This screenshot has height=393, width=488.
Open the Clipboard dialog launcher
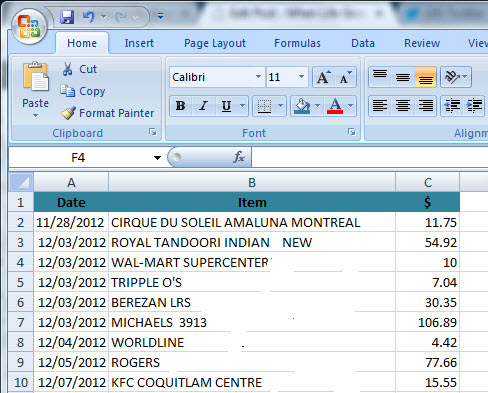(x=153, y=132)
